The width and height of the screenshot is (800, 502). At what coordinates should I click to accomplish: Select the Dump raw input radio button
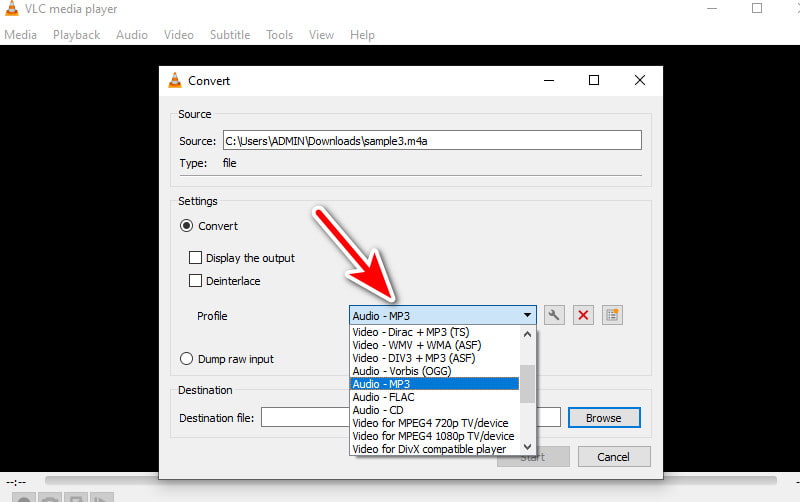186,359
